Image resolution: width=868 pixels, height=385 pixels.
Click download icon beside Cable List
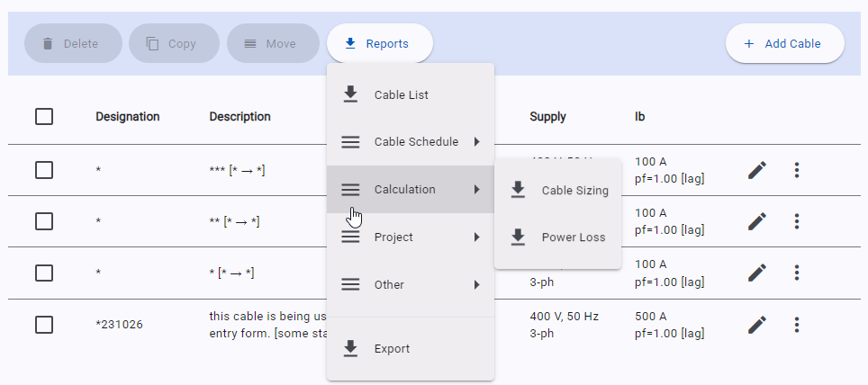[x=350, y=94]
